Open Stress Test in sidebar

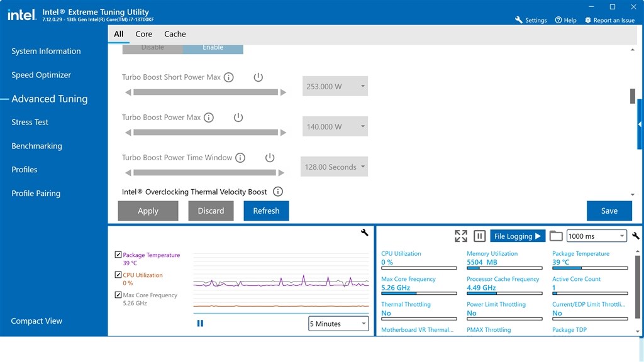(x=30, y=123)
